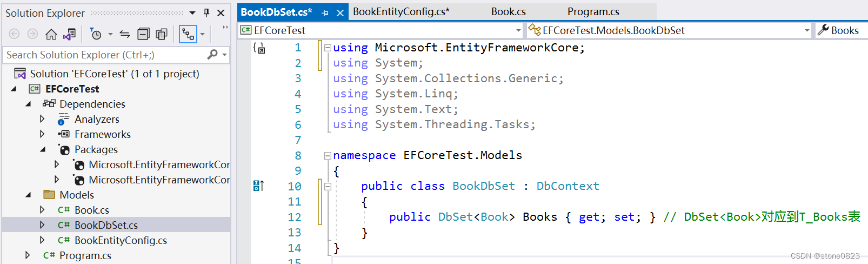Click the disabled Back navigation arrow
The height and width of the screenshot is (264, 868).
pos(15,34)
